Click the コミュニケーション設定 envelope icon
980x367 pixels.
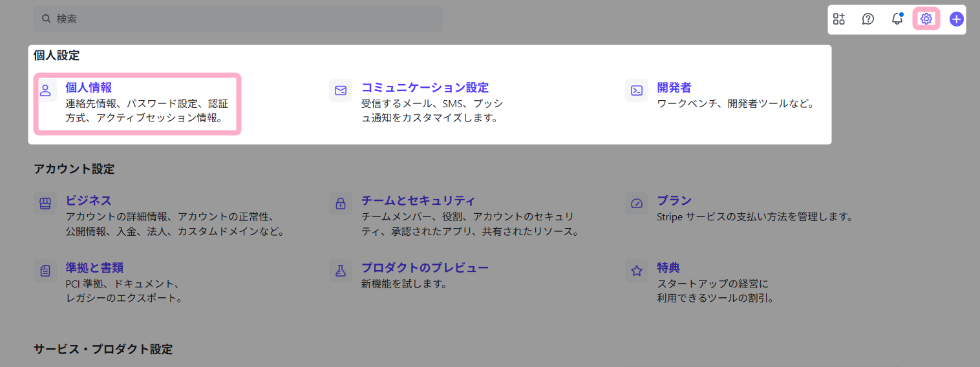pyautogui.click(x=341, y=90)
